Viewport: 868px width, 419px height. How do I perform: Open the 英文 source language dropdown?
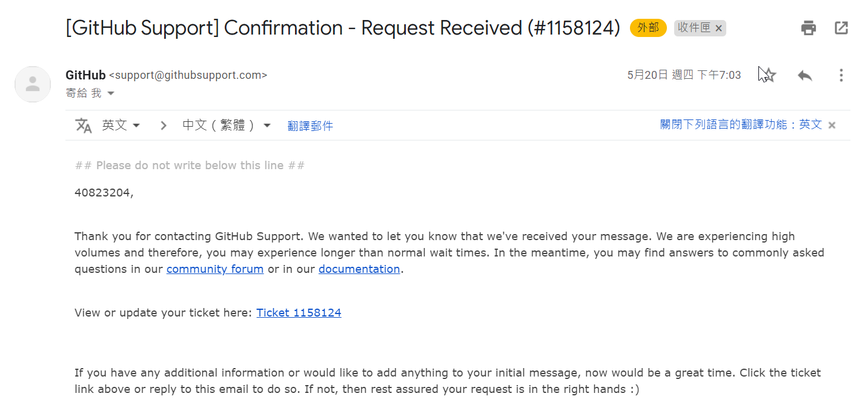121,126
